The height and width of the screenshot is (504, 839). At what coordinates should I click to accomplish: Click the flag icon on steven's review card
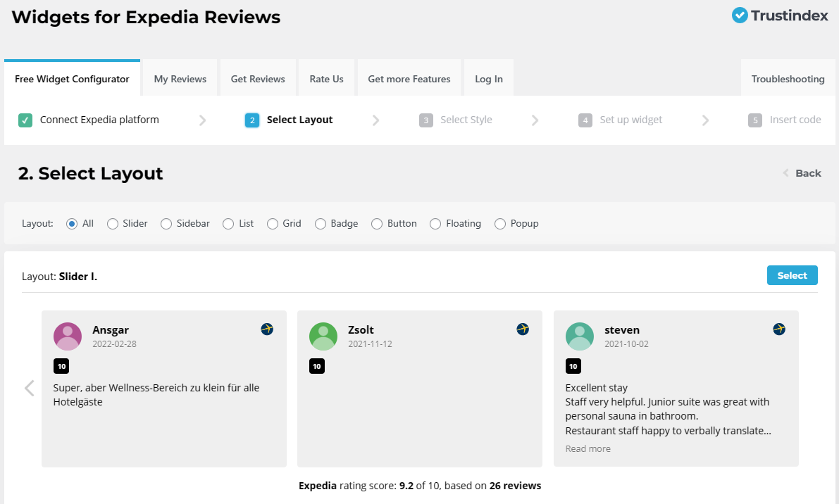778,329
